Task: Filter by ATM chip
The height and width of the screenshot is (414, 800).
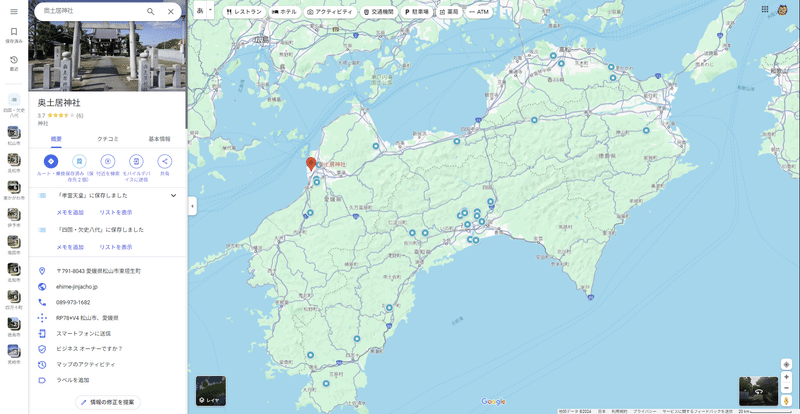Action: point(479,11)
